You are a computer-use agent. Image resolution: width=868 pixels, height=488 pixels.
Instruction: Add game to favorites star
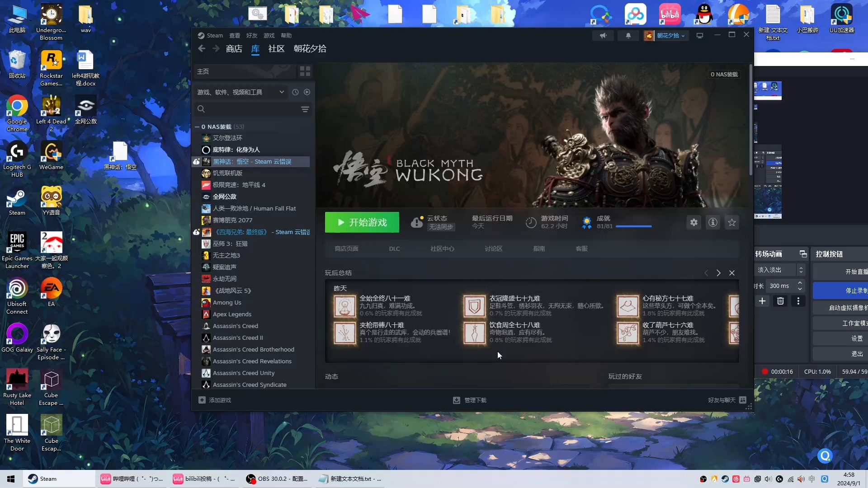tap(732, 222)
